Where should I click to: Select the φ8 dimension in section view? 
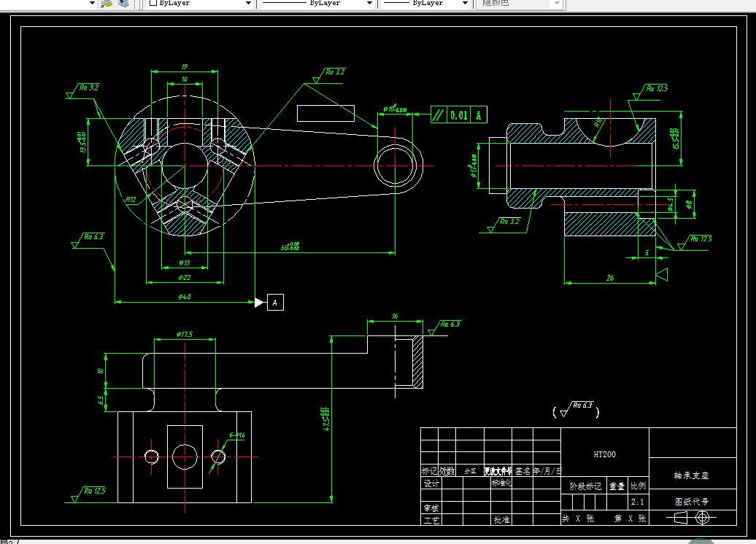[690, 204]
